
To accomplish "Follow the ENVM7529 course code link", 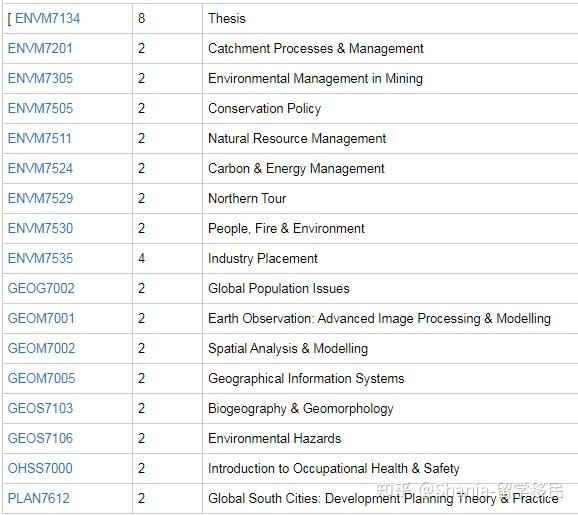I will click(41, 198).
